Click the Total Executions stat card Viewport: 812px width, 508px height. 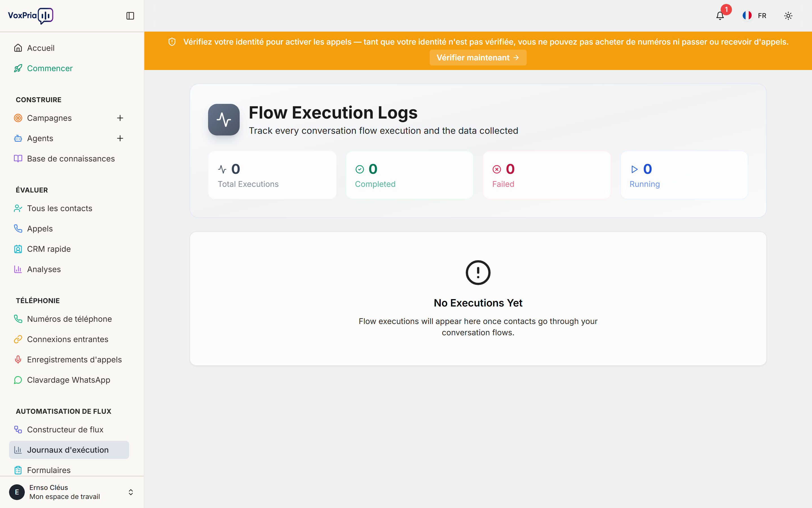pyautogui.click(x=272, y=175)
